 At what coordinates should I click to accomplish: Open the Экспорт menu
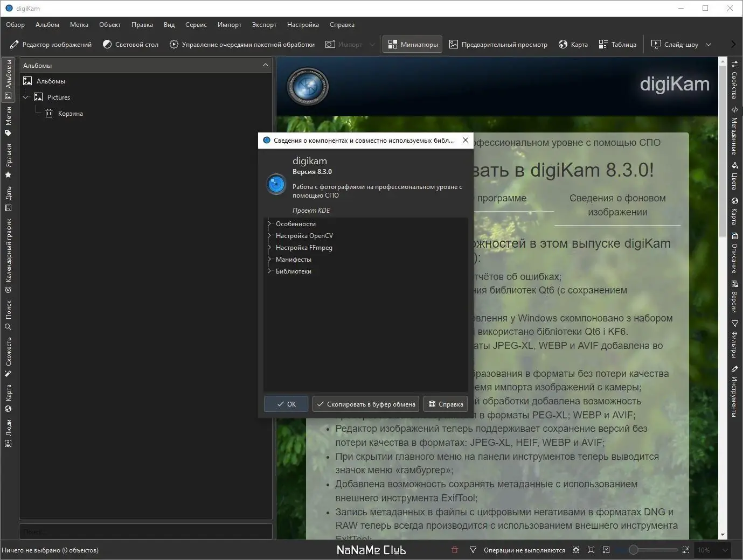264,25
